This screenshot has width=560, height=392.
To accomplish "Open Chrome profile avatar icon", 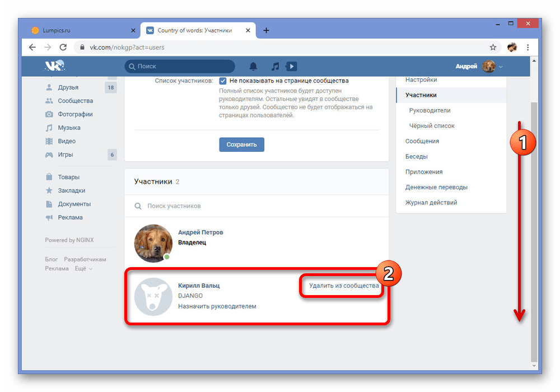I will [512, 47].
